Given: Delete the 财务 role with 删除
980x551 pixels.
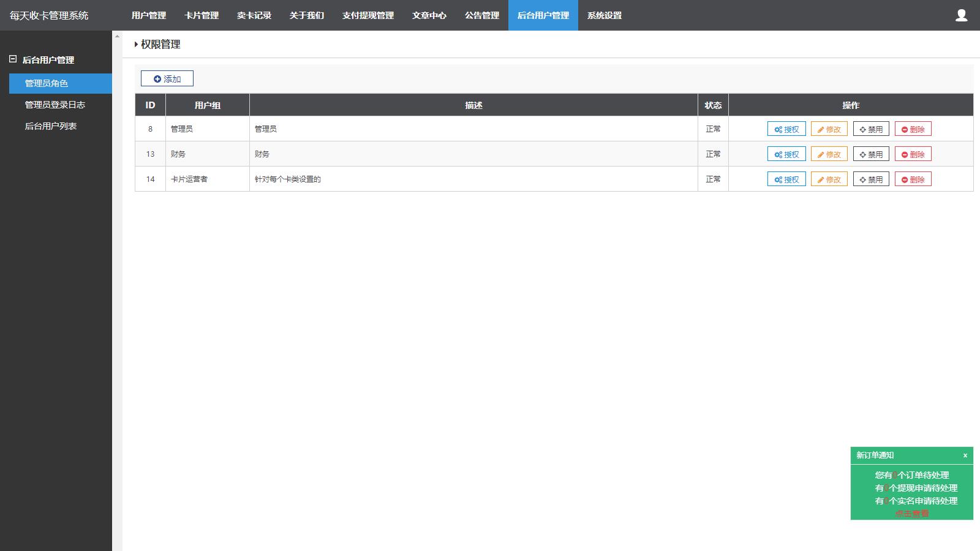Looking at the screenshot, I should point(913,154).
